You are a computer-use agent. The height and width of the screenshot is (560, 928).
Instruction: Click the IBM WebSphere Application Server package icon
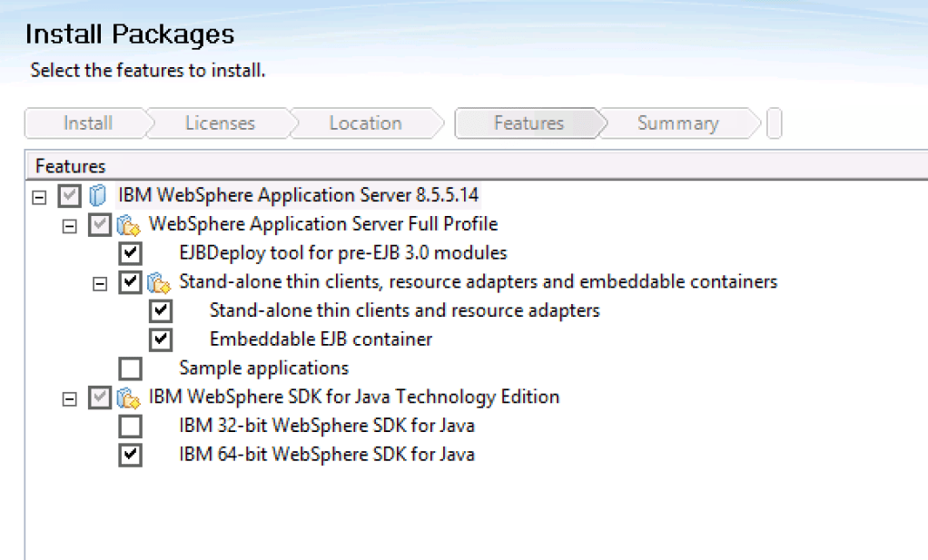coord(98,195)
